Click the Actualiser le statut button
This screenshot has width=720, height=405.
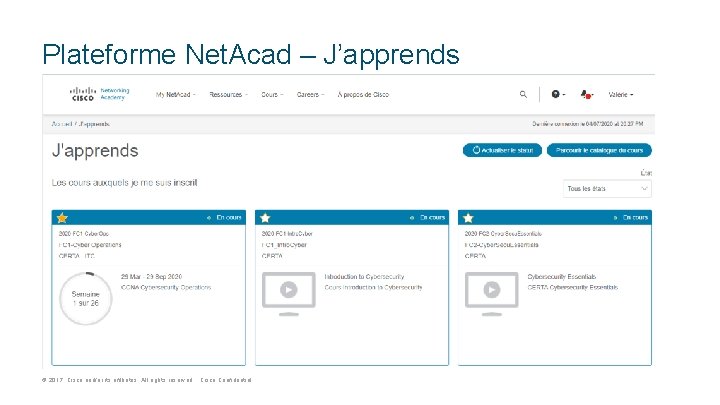click(x=502, y=150)
